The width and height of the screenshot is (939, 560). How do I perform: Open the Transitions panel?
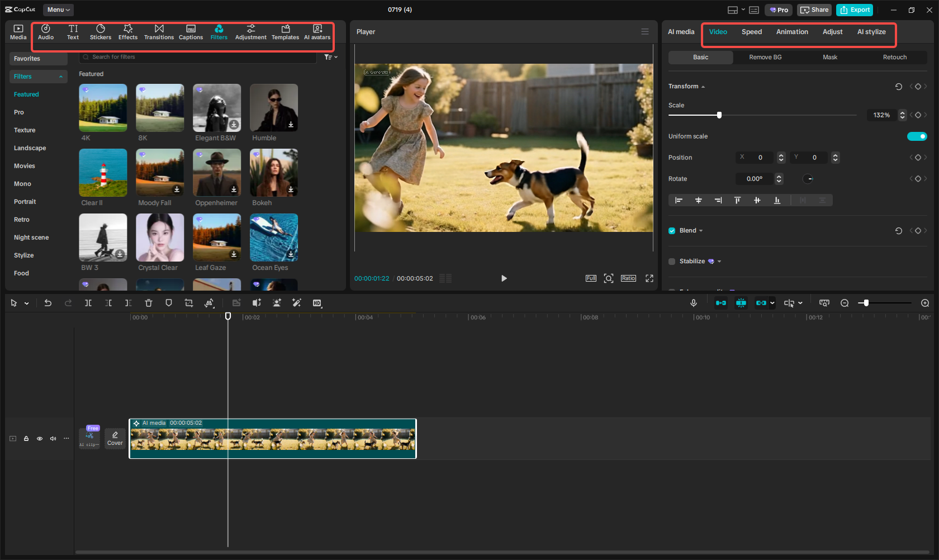click(x=159, y=31)
